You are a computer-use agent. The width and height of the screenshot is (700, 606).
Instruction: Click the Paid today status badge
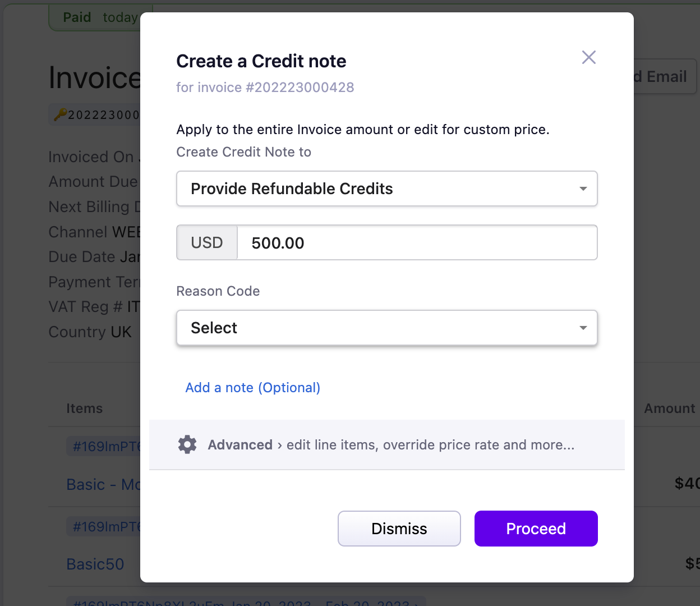click(x=94, y=17)
